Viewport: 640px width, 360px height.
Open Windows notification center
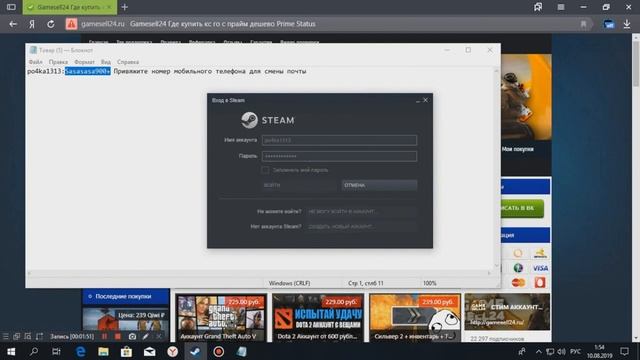tap(624, 351)
